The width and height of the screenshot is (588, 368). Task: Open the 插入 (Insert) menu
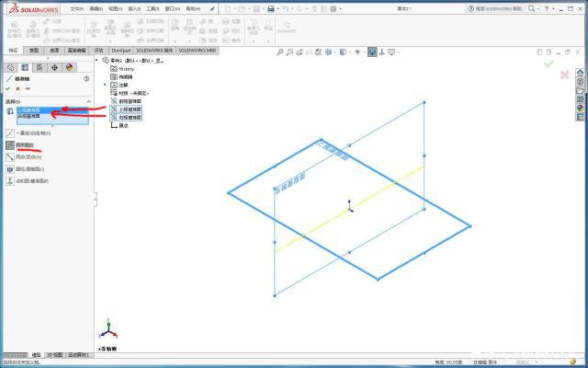tap(134, 8)
